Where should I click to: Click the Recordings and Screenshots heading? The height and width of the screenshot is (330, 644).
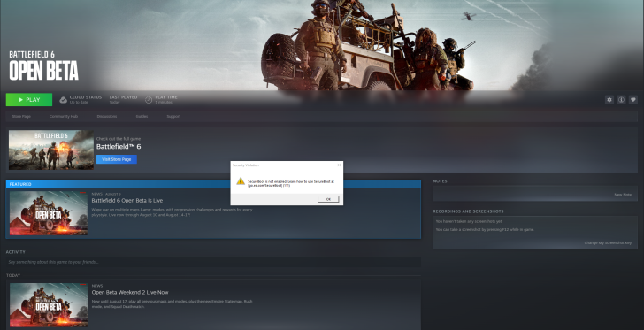coord(468,211)
